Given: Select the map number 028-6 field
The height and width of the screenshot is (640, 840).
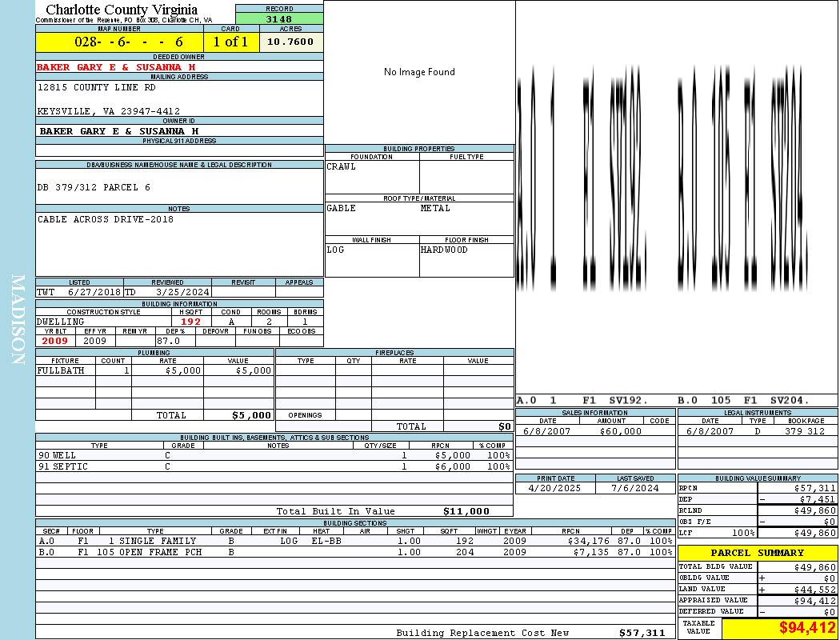Looking at the screenshot, I should point(119,42).
